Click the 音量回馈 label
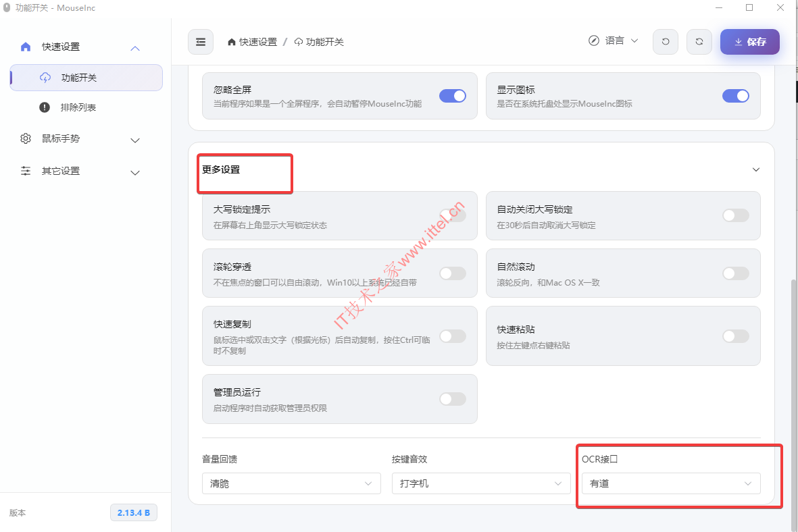The image size is (798, 532). coord(220,459)
